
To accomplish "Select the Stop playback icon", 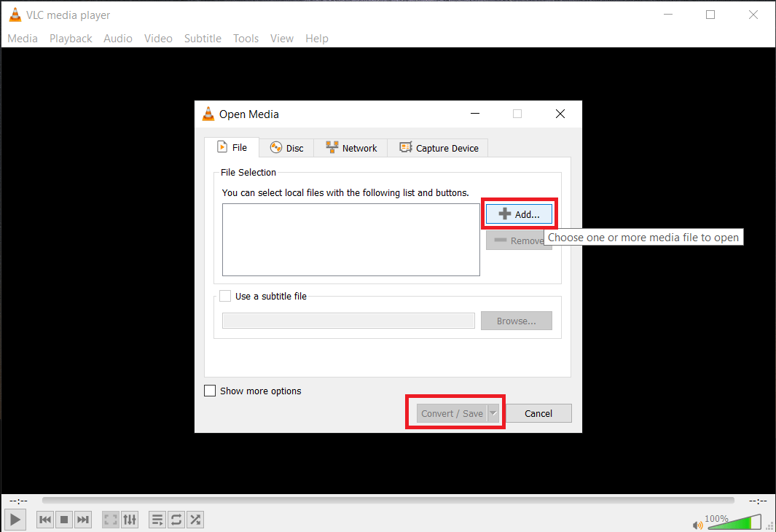I will pos(63,519).
